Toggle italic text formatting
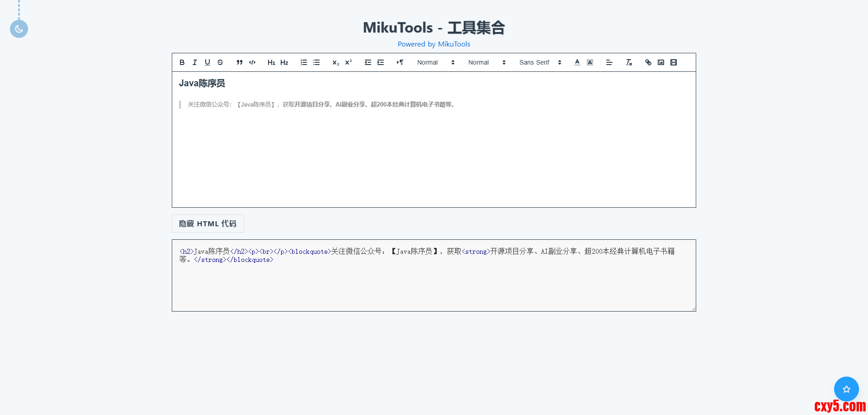 [x=194, y=62]
